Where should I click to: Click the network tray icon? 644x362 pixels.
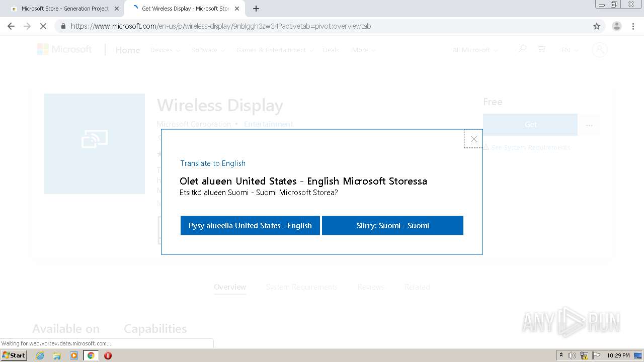[x=584, y=355]
